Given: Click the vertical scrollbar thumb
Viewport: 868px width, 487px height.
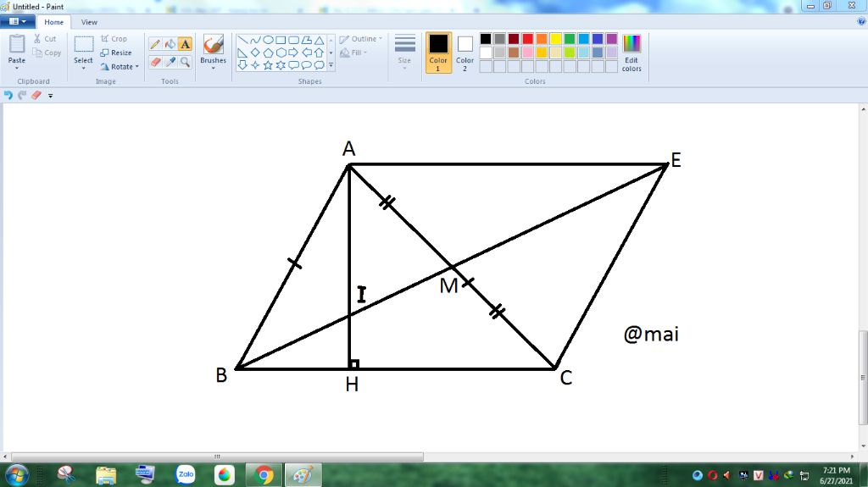Looking at the screenshot, I should (x=863, y=378).
